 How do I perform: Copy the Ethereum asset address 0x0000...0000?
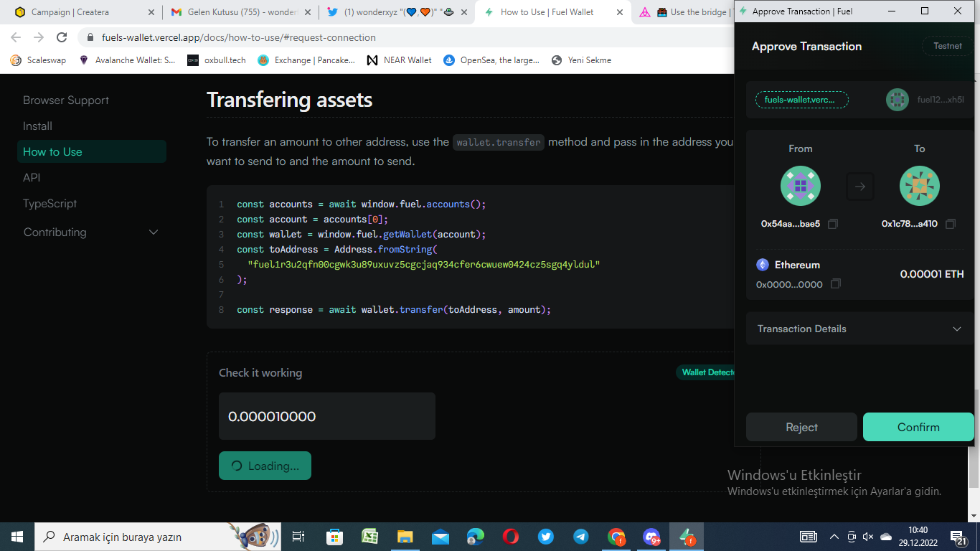[834, 283]
